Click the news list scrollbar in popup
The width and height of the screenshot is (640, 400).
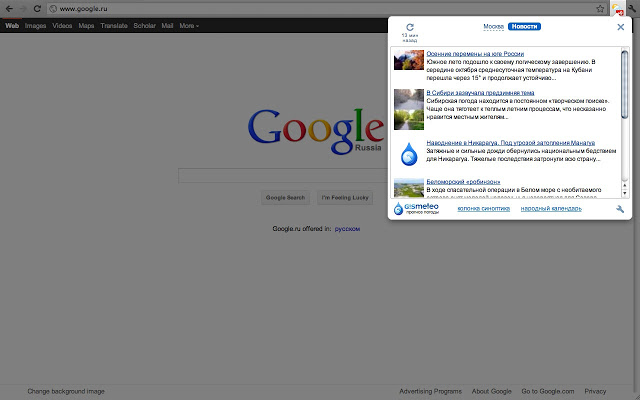click(x=625, y=120)
